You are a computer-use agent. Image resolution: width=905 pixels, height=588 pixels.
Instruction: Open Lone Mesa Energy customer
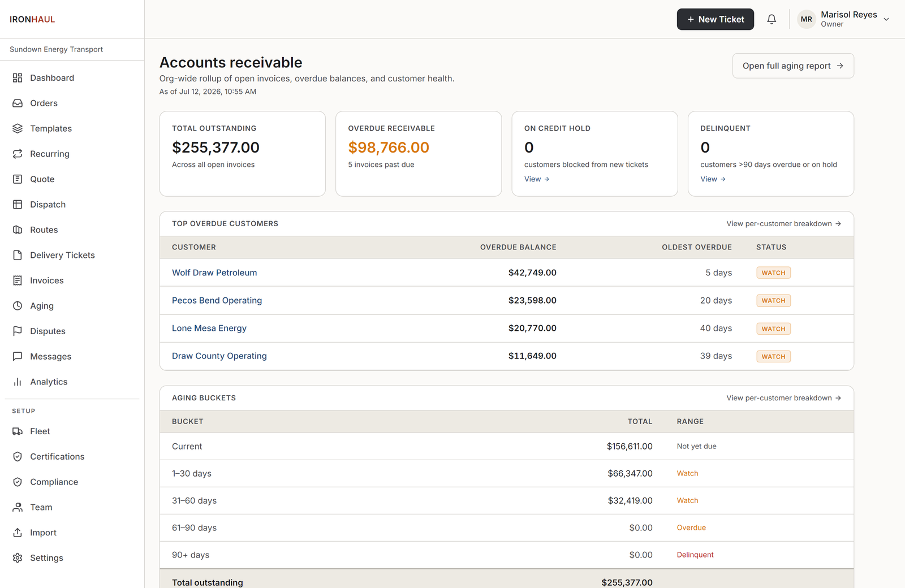pyautogui.click(x=209, y=328)
